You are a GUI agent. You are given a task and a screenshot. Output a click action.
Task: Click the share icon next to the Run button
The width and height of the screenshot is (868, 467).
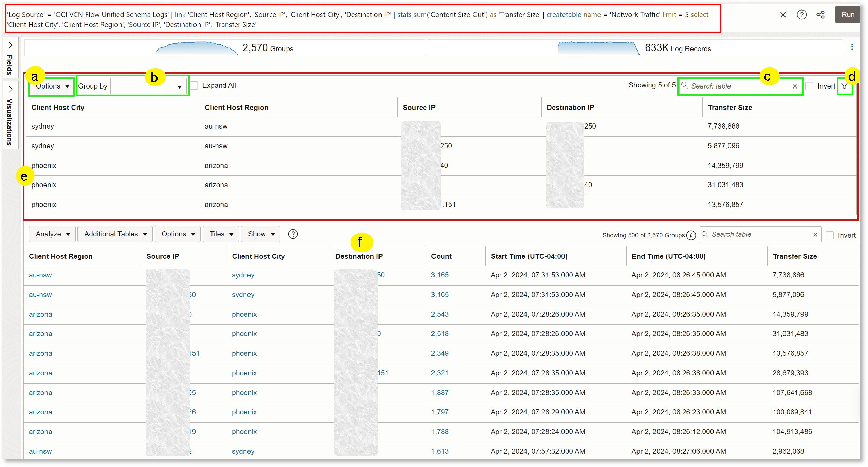coord(820,14)
